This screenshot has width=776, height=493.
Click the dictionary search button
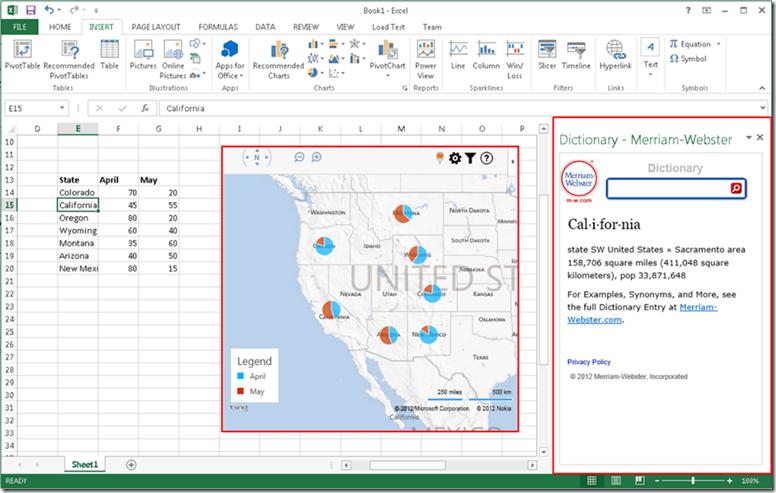(x=736, y=188)
